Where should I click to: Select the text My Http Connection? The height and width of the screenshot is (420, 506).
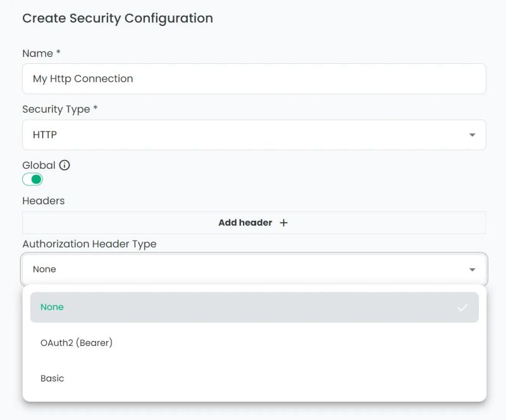pos(83,78)
